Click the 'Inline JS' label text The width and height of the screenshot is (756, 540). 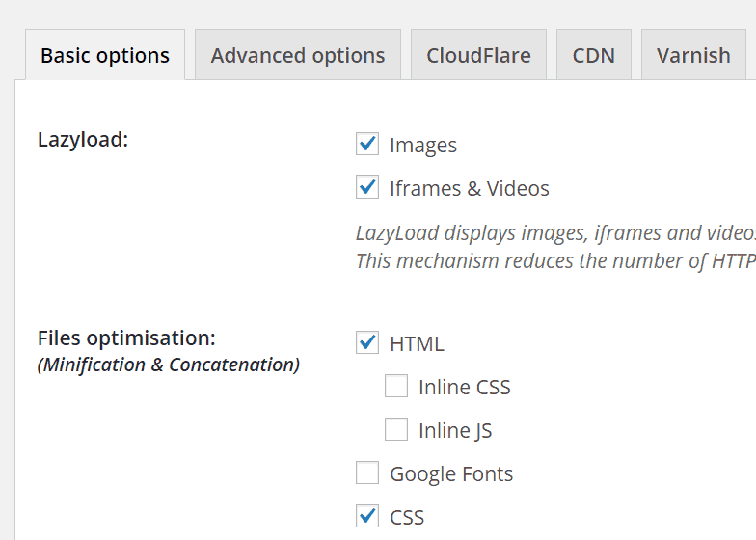(x=455, y=431)
